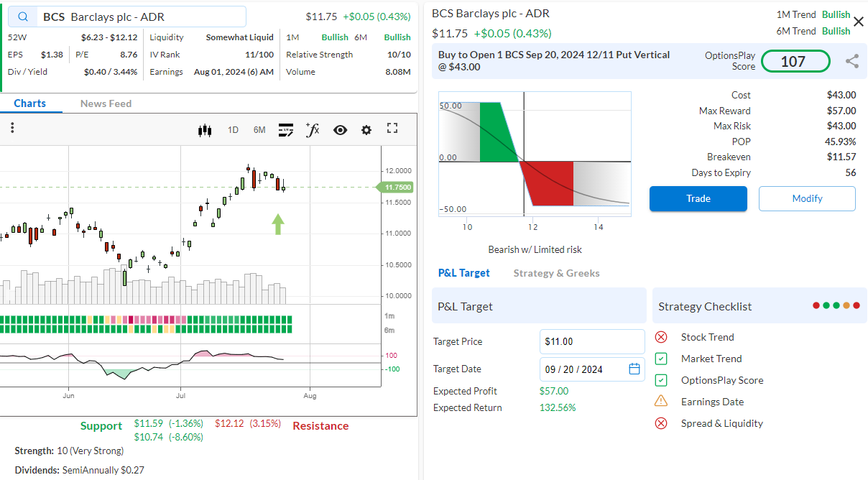Click the Breakeven $11.57 value
This screenshot has height=480, width=868.
click(x=841, y=157)
